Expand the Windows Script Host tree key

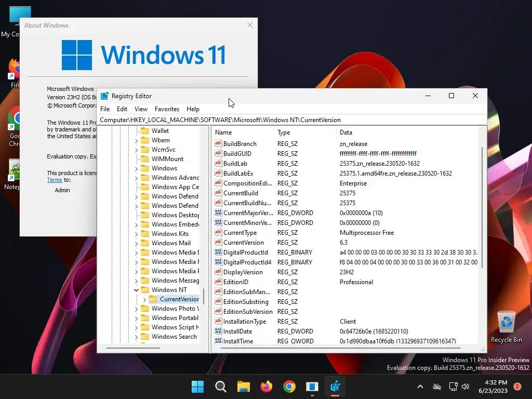tap(136, 327)
